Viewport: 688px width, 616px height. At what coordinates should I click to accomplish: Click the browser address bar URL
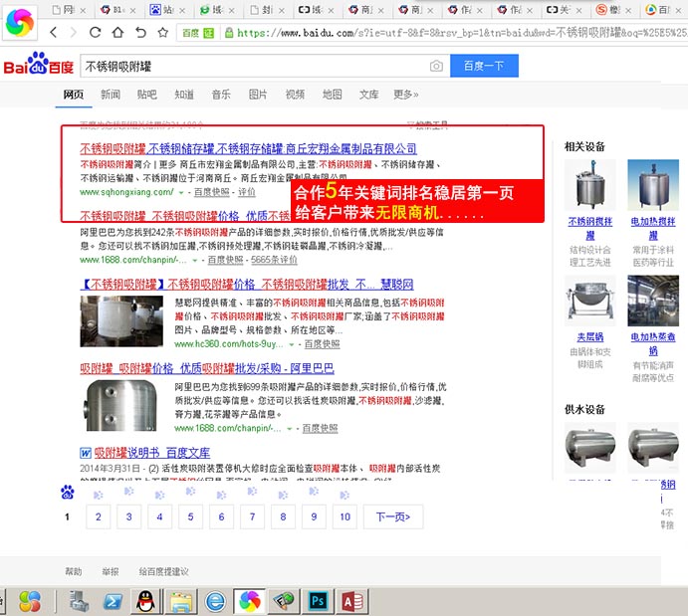(461, 33)
